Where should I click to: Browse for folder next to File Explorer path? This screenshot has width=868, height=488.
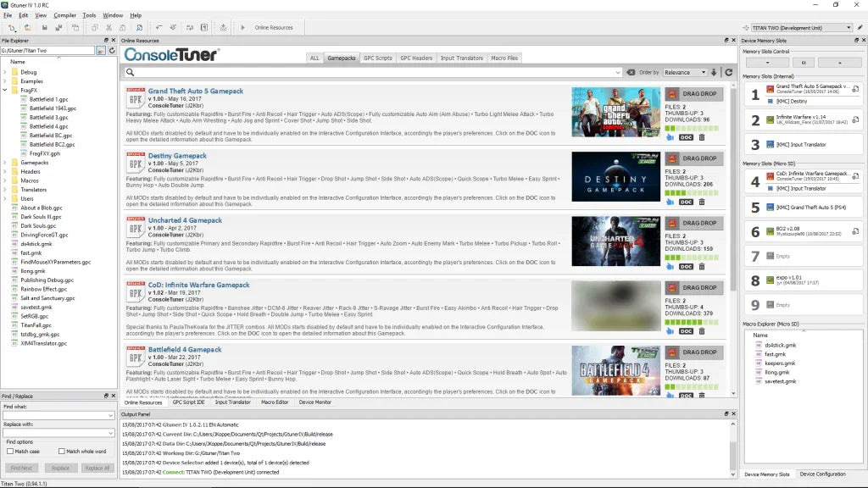coord(101,51)
